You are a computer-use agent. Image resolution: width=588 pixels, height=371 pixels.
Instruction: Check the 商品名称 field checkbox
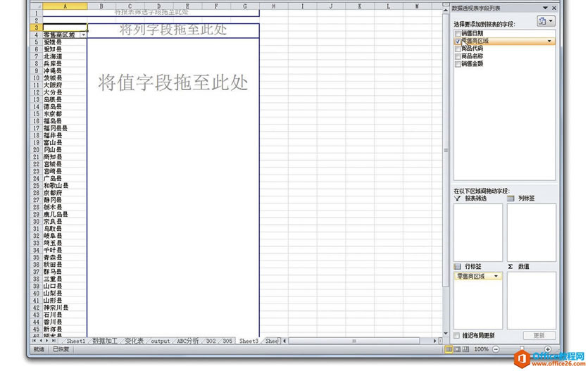pyautogui.click(x=458, y=56)
